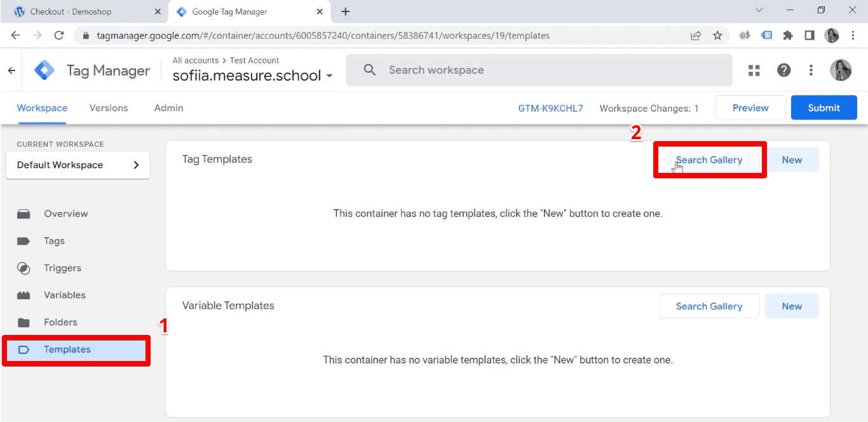868x422 pixels.
Task: Click the Submit button
Action: (824, 107)
